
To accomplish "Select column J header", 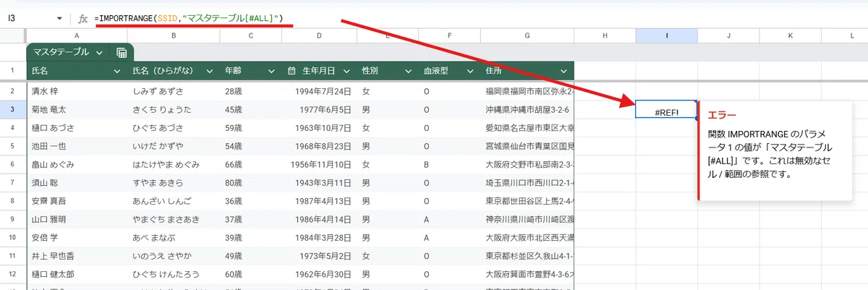I will tap(728, 35).
